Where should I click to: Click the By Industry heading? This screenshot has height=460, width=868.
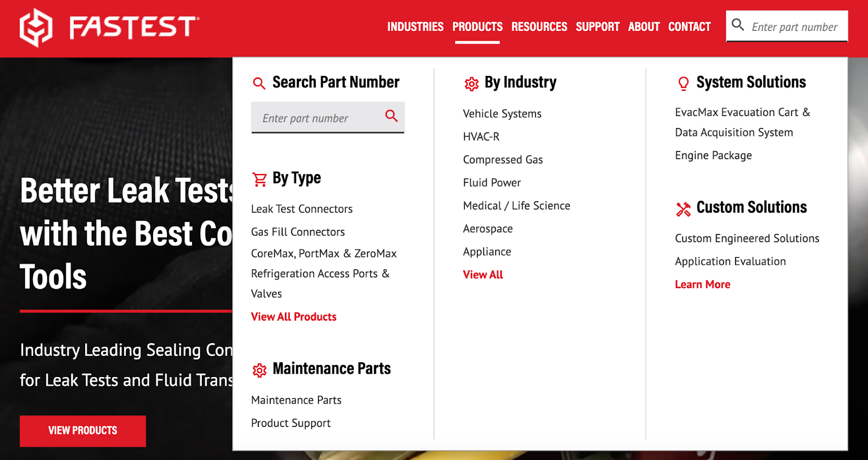(520, 82)
